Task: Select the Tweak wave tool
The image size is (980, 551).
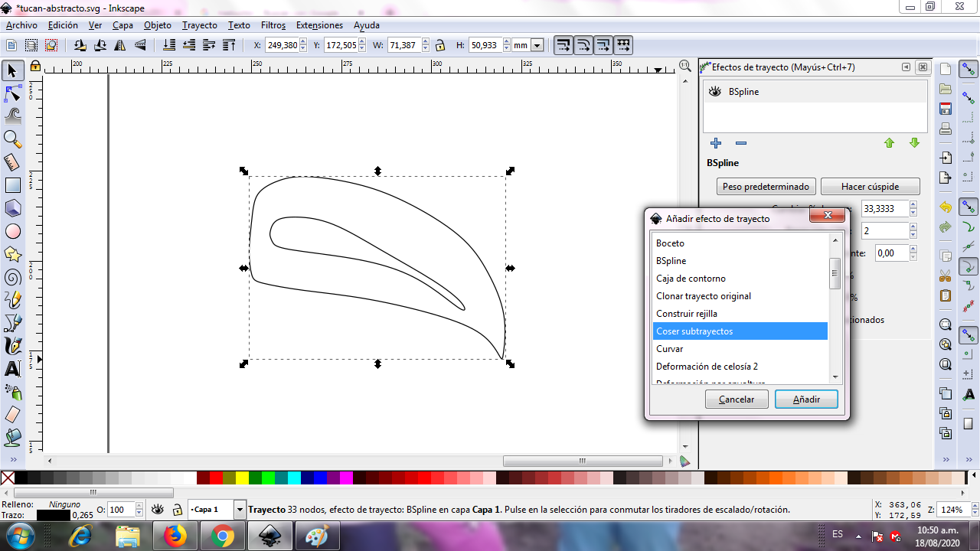Action: click(12, 116)
